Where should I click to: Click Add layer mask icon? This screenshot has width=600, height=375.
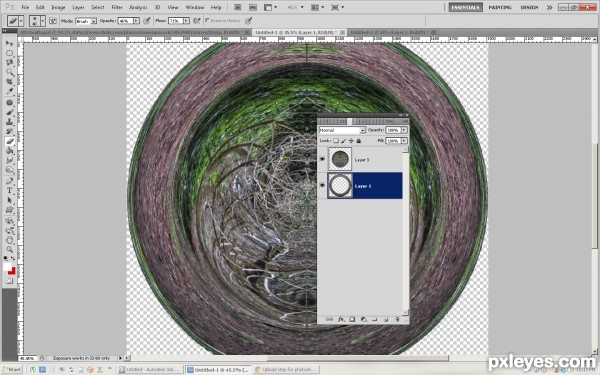pyautogui.click(x=352, y=319)
